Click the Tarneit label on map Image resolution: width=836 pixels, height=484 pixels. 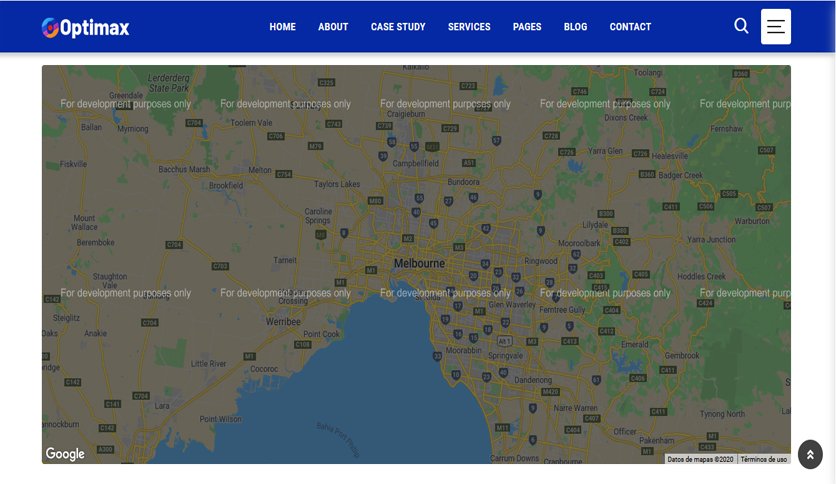[285, 260]
